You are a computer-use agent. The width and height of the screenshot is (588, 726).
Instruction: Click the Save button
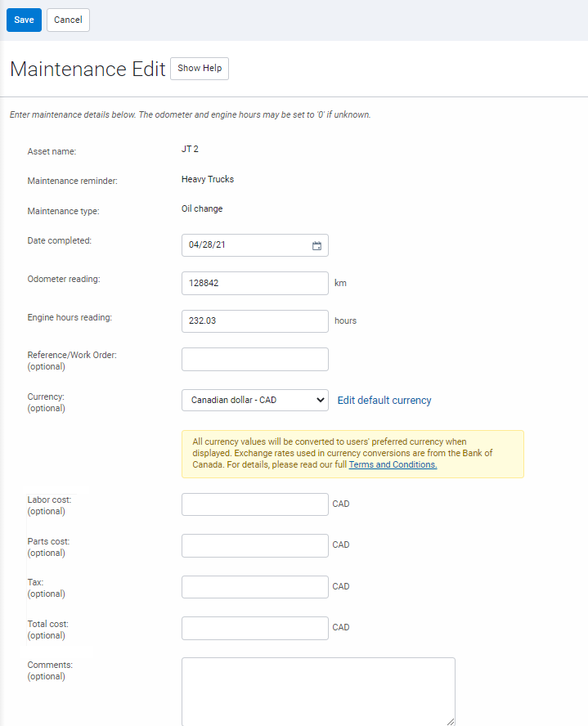click(24, 20)
